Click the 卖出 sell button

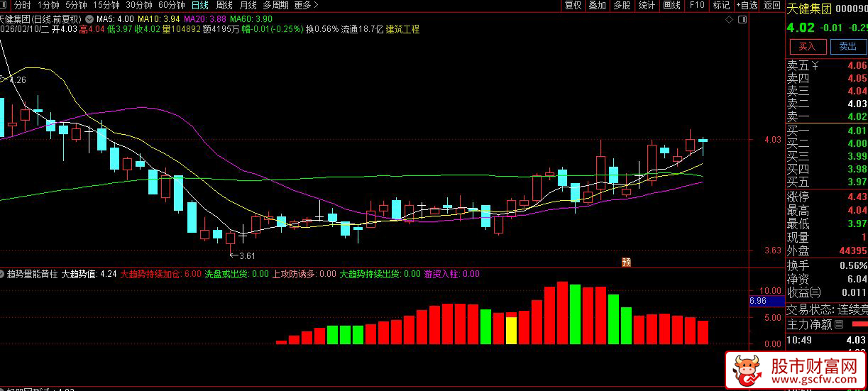[x=848, y=46]
